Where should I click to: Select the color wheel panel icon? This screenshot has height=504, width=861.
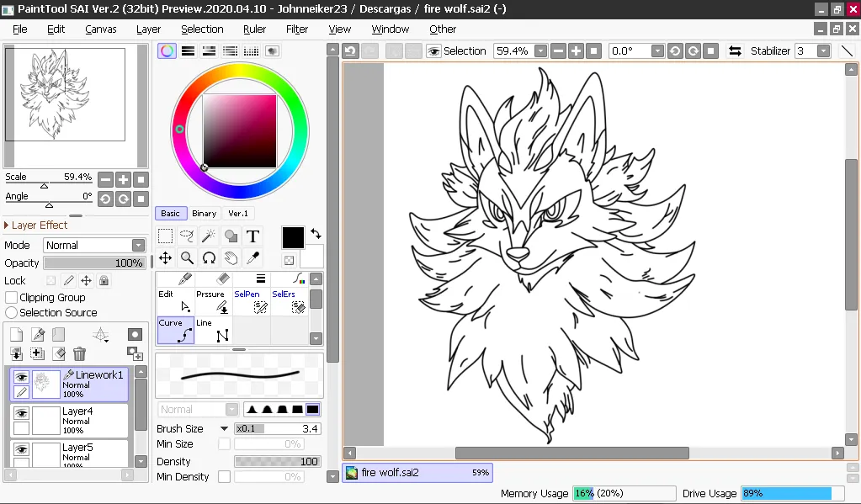(x=167, y=51)
